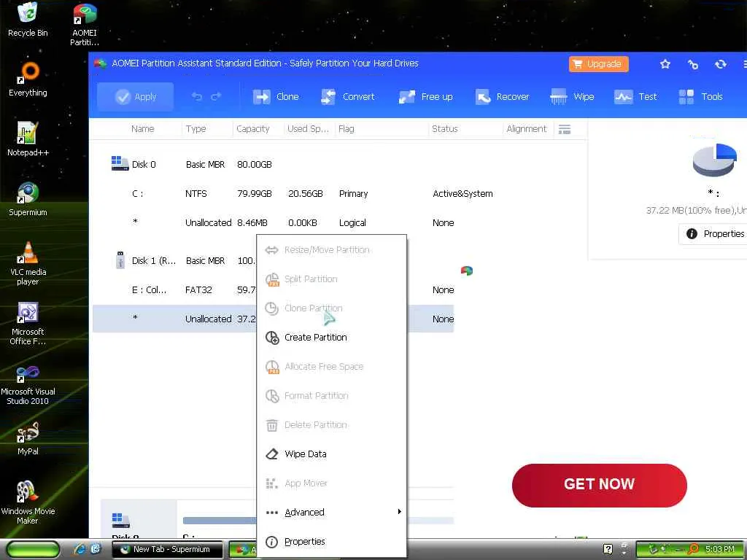
Task: Click the partition pie chart graphic
Action: [714, 160]
